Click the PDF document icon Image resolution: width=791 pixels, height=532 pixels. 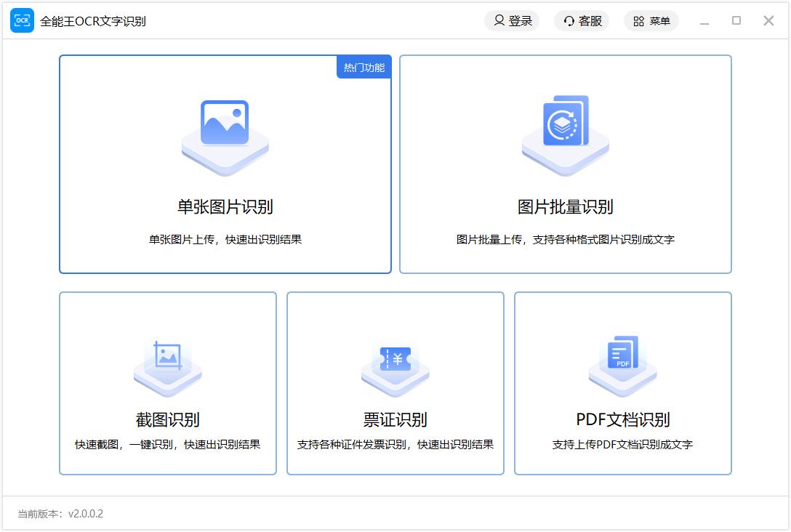pyautogui.click(x=623, y=353)
